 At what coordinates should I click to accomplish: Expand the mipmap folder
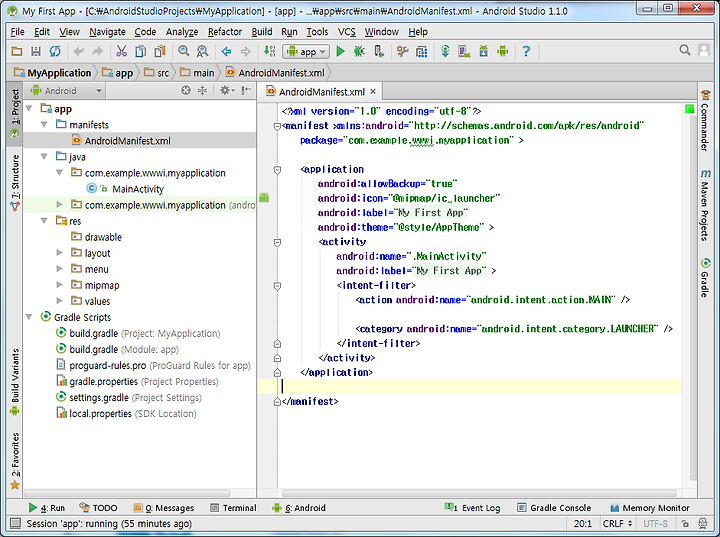point(59,285)
